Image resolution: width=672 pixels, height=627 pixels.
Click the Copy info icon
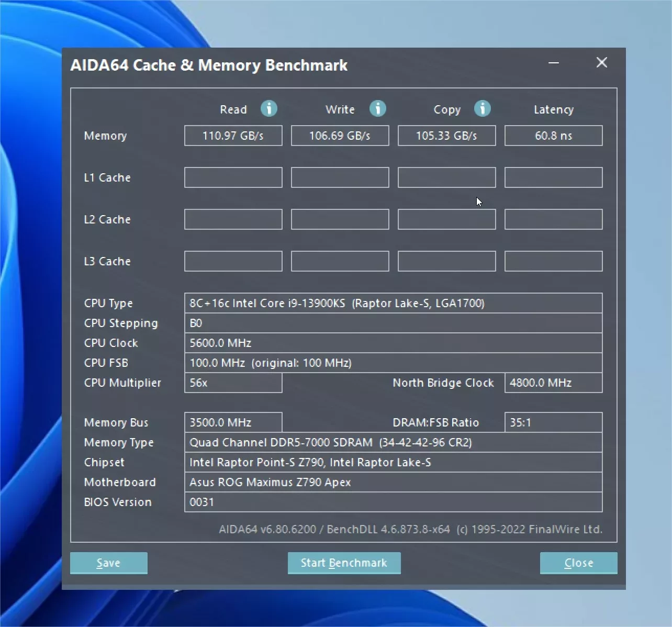coord(482,108)
